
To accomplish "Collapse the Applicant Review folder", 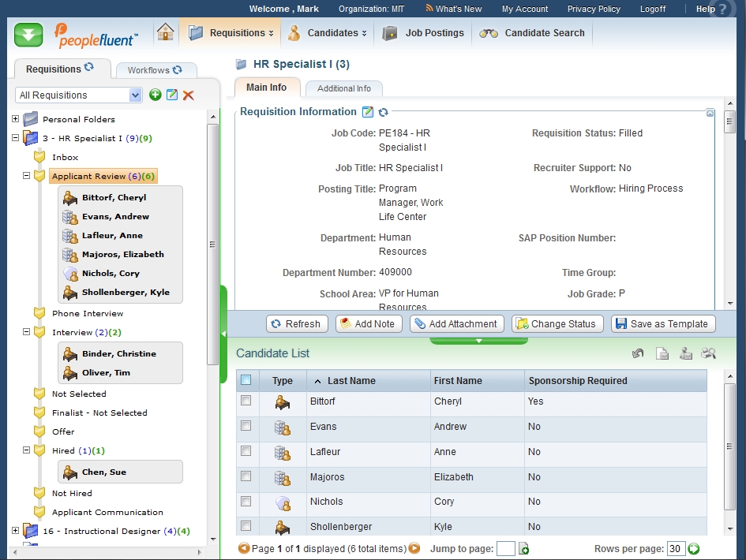I will coord(26,176).
